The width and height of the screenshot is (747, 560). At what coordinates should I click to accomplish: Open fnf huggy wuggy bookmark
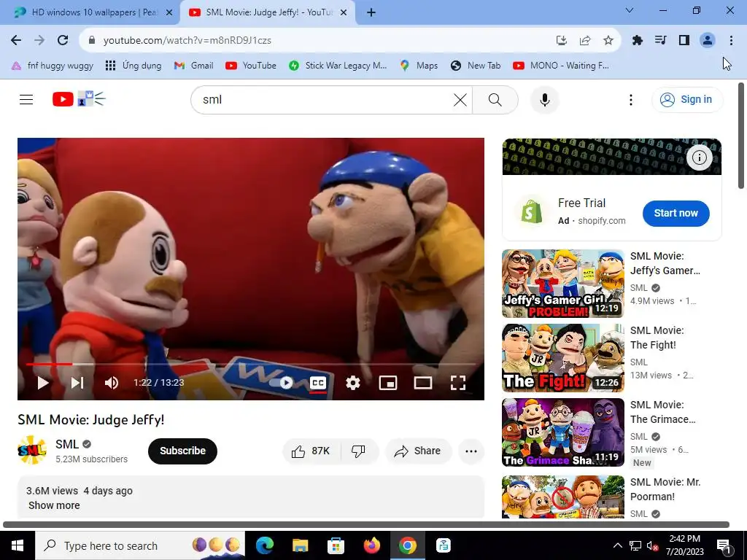pos(53,66)
